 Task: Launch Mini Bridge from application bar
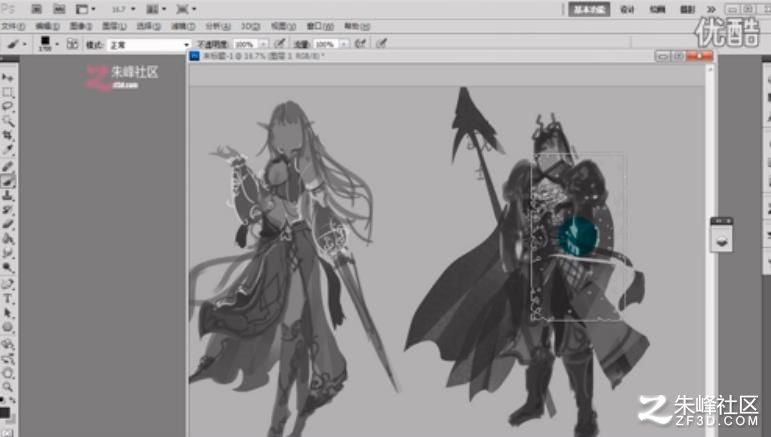(59, 9)
